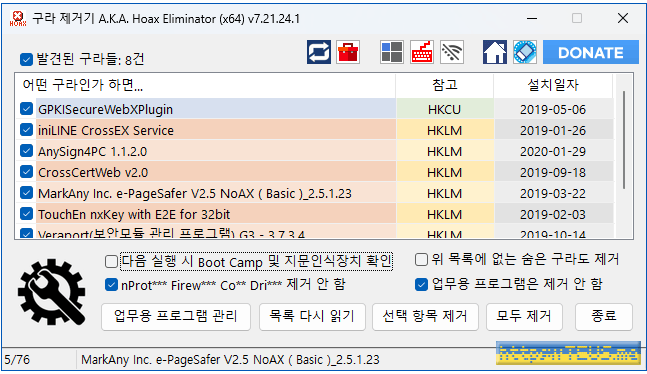Click the 종료 button
647x374 pixels.
click(604, 317)
